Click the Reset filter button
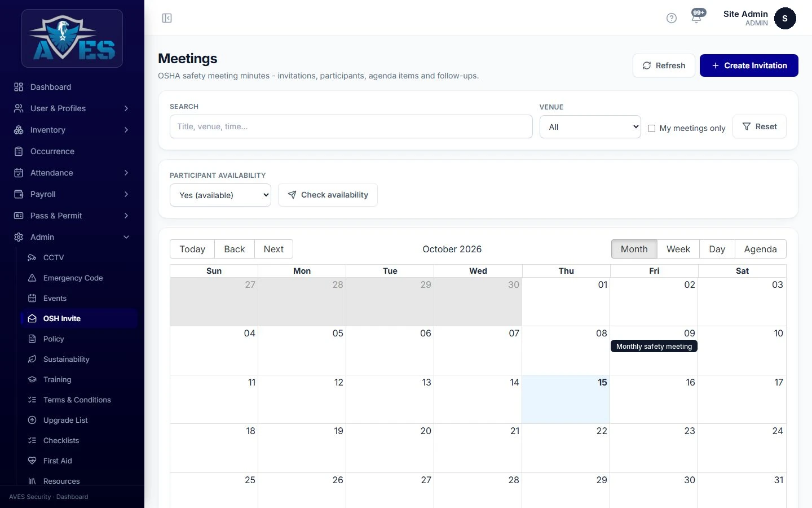Viewport: 812px width, 508px height. (x=759, y=126)
